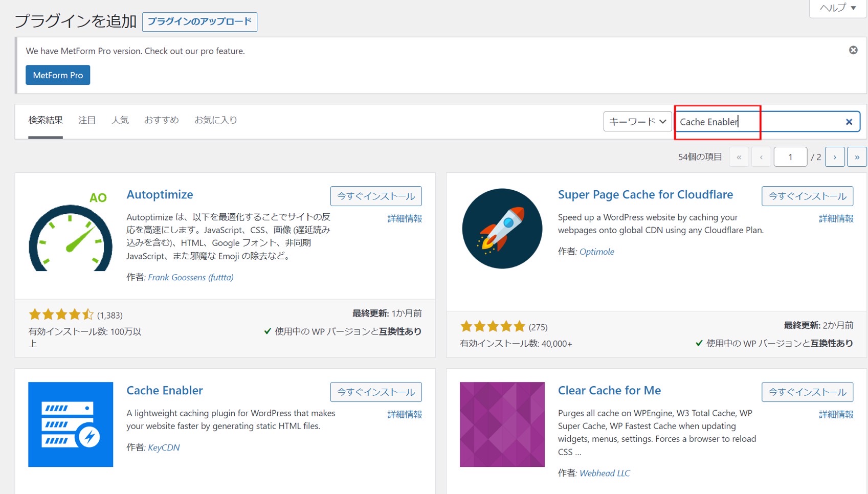
Task: Open the Cache Enabler title link
Action: (165, 391)
